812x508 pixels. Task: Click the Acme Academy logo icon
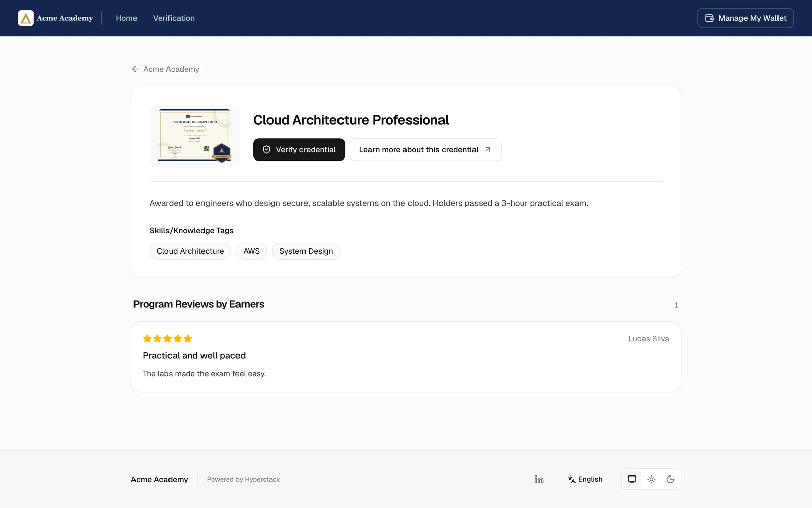[x=26, y=18]
